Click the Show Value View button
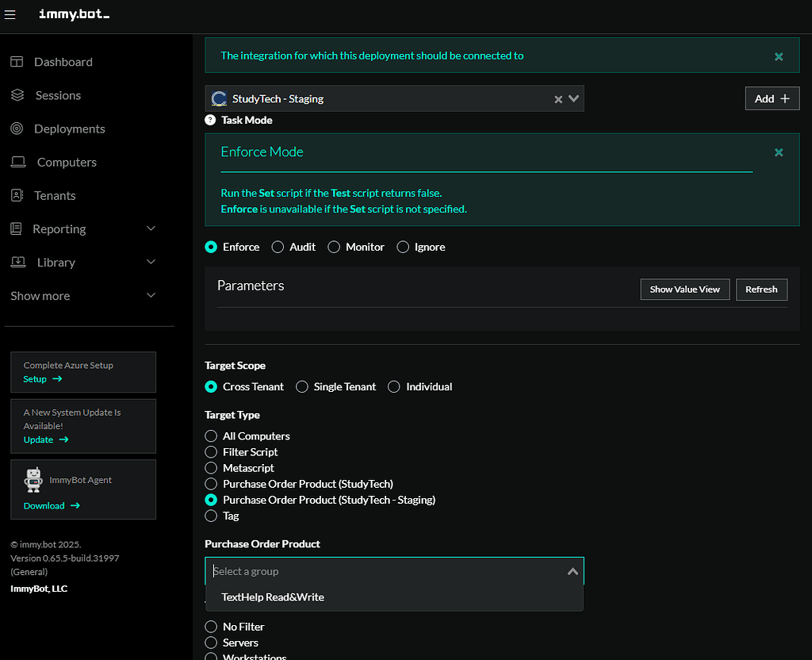812x660 pixels. (x=684, y=289)
